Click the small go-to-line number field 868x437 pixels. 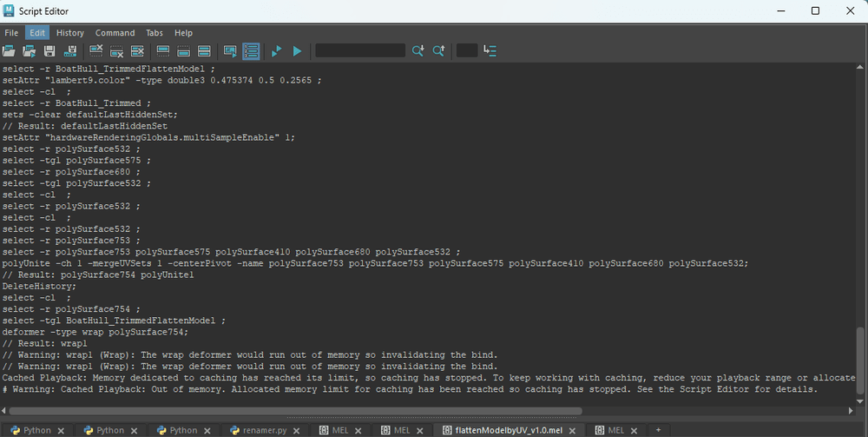click(x=467, y=51)
